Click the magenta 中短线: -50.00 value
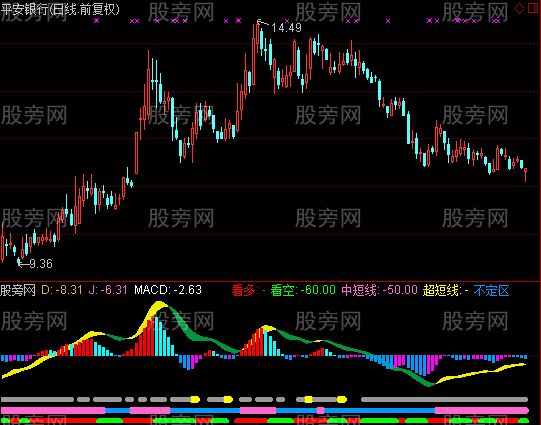Image resolution: width=541 pixels, height=425 pixels. 380,290
